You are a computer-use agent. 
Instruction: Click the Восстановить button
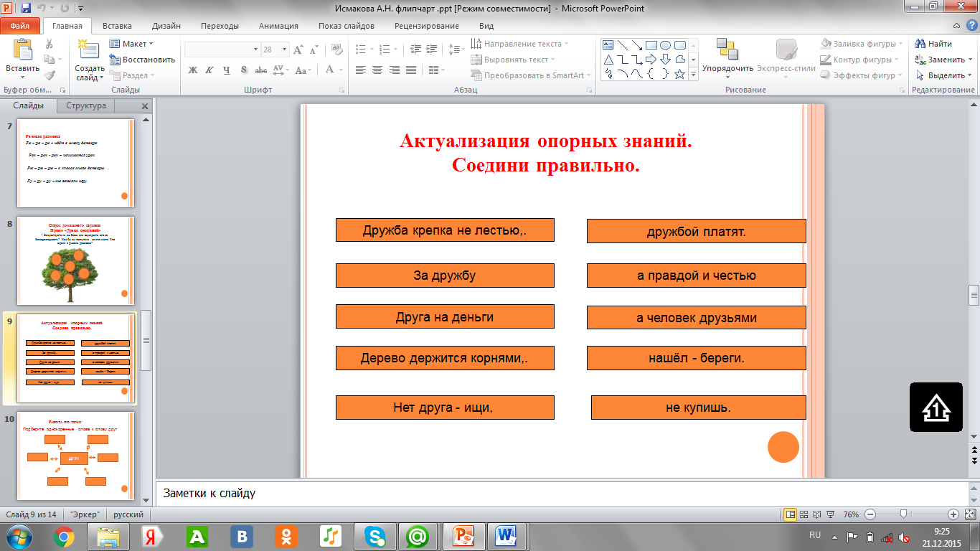point(142,60)
